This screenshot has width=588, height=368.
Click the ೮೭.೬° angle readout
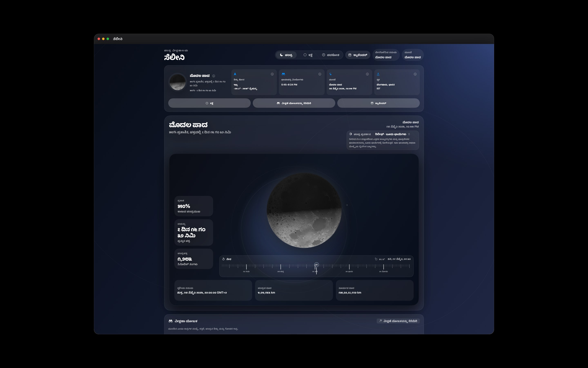tap(382, 259)
